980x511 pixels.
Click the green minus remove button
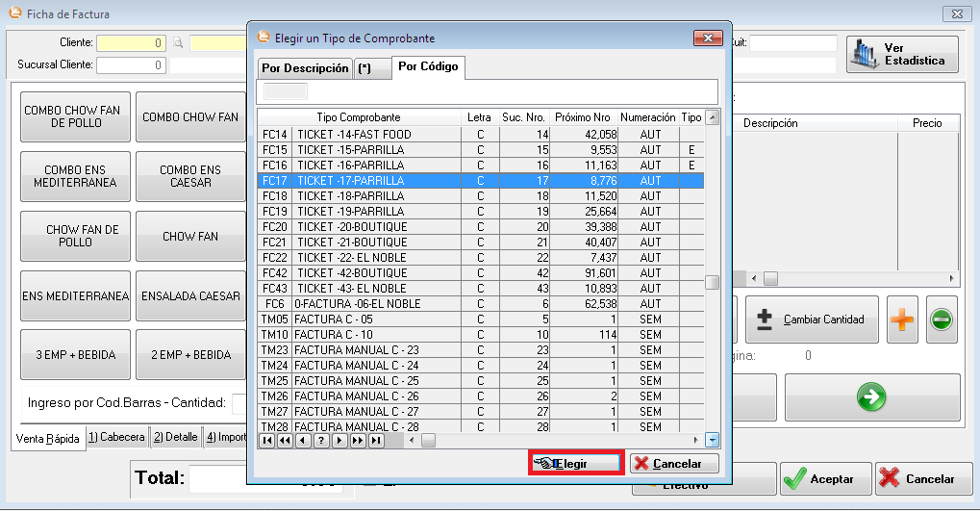(942, 320)
